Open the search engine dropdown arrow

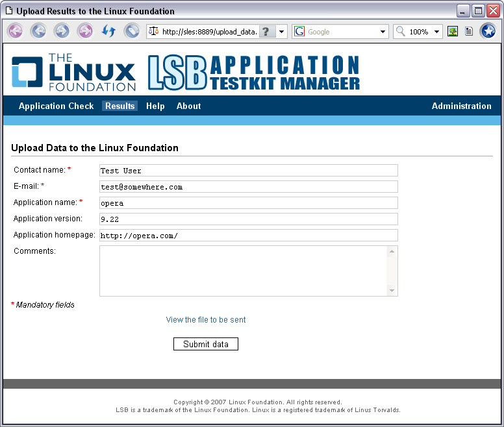coord(383,32)
